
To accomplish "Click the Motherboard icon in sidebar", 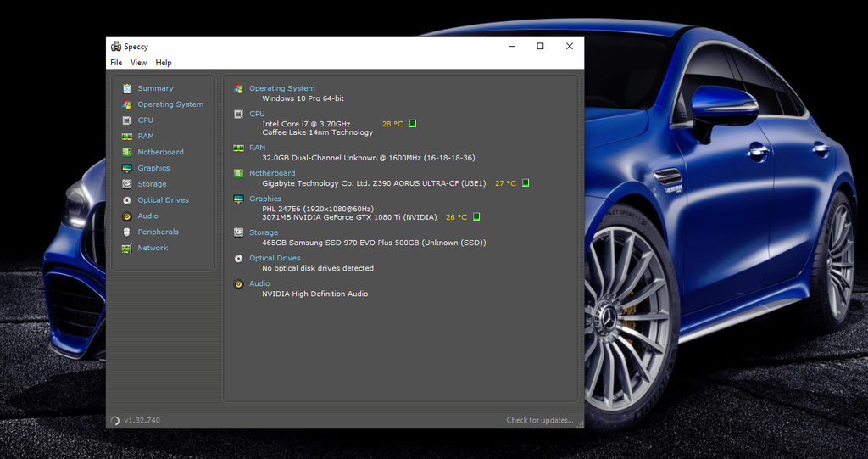I will point(127,153).
